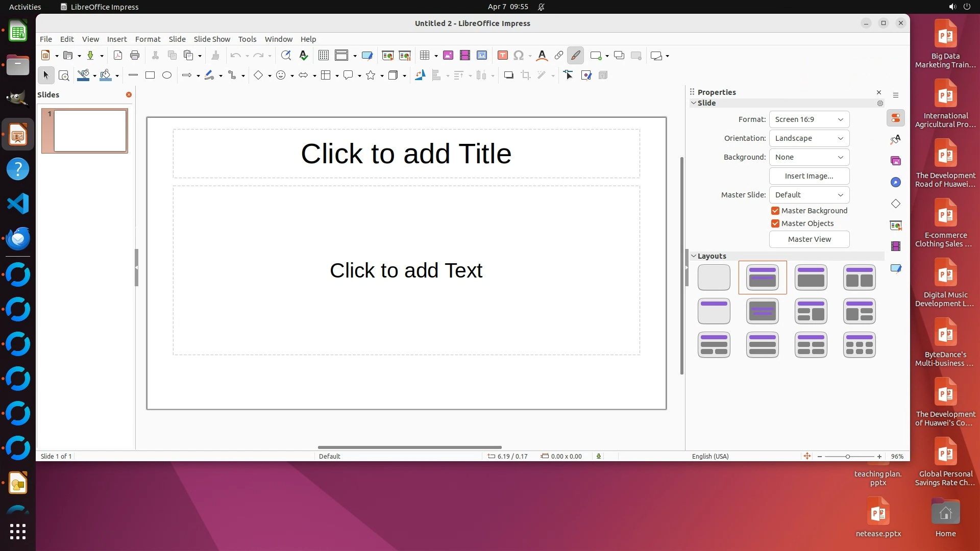Click the Insert Text Box icon
This screenshot has width=980, height=551.
coord(503,56)
